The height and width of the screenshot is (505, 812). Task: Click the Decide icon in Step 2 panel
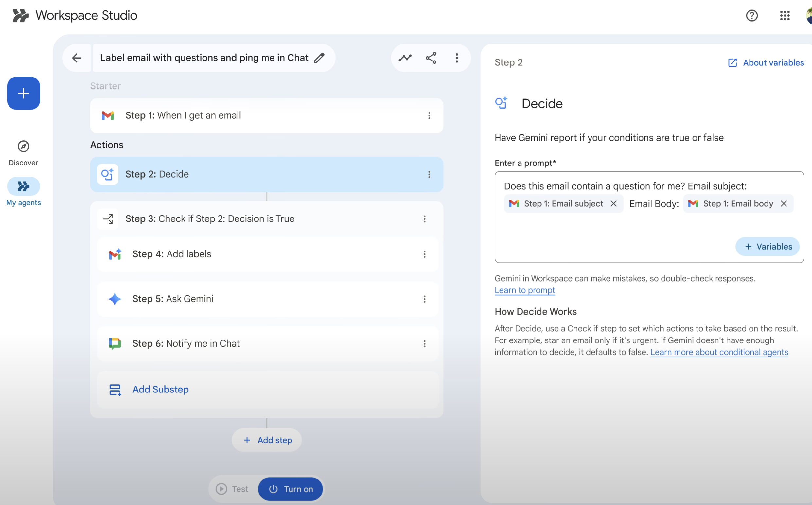click(x=501, y=103)
